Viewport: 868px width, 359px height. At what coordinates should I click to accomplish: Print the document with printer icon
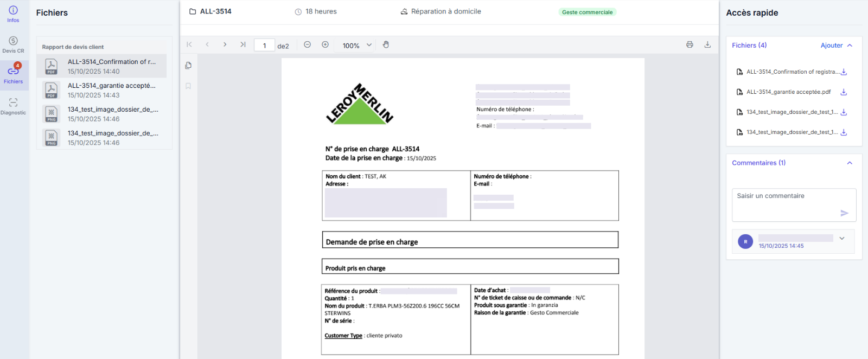(690, 44)
